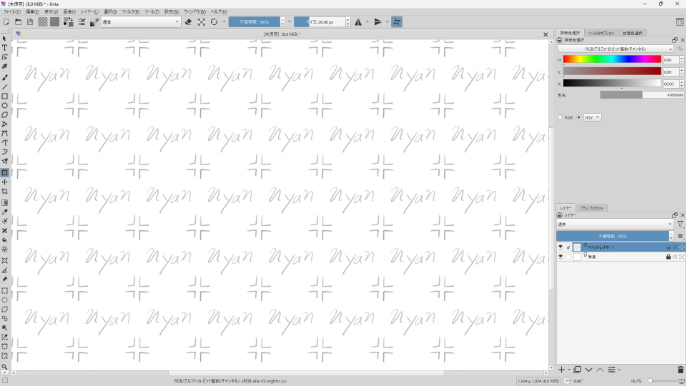686x386 pixels.
Task: Open the foreground/background color selector
Action: click(68, 22)
